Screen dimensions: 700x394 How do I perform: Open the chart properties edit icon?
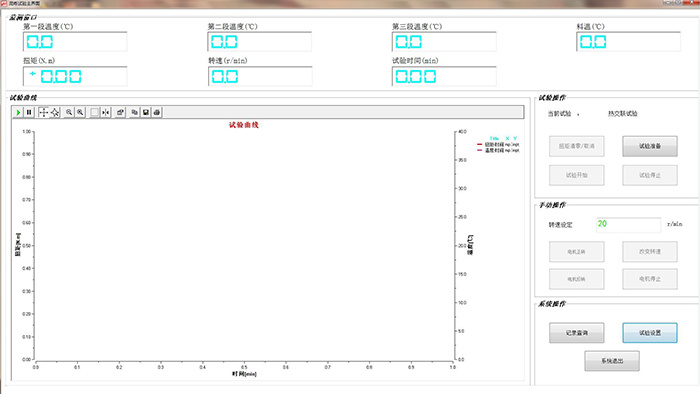[x=120, y=112]
